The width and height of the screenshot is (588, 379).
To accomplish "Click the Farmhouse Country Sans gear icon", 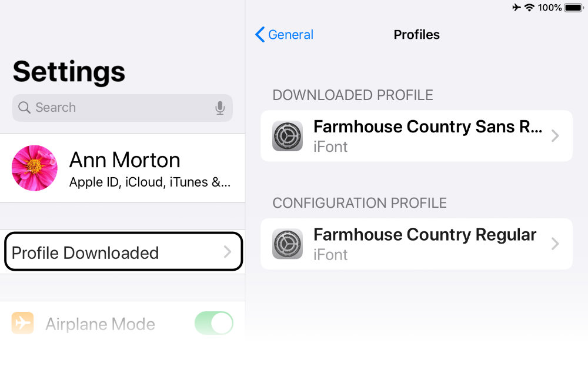I will [x=288, y=136].
